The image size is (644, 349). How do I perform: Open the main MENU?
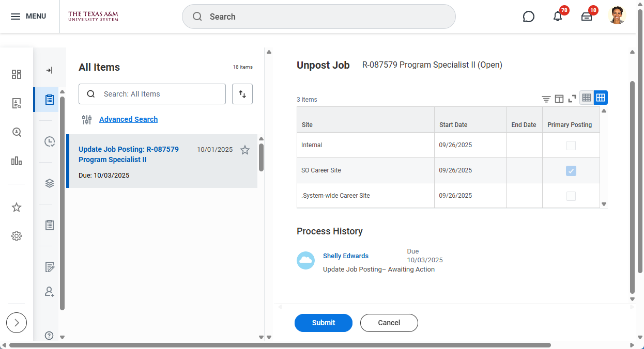(29, 17)
